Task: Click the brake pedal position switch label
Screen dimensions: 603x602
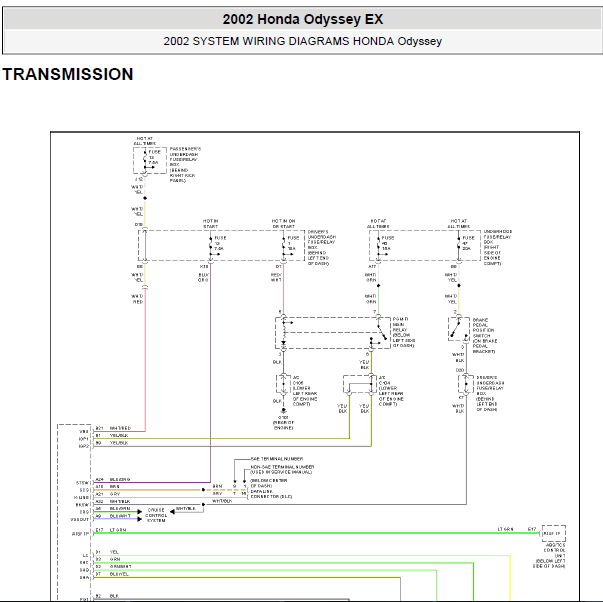Action: tap(485, 335)
